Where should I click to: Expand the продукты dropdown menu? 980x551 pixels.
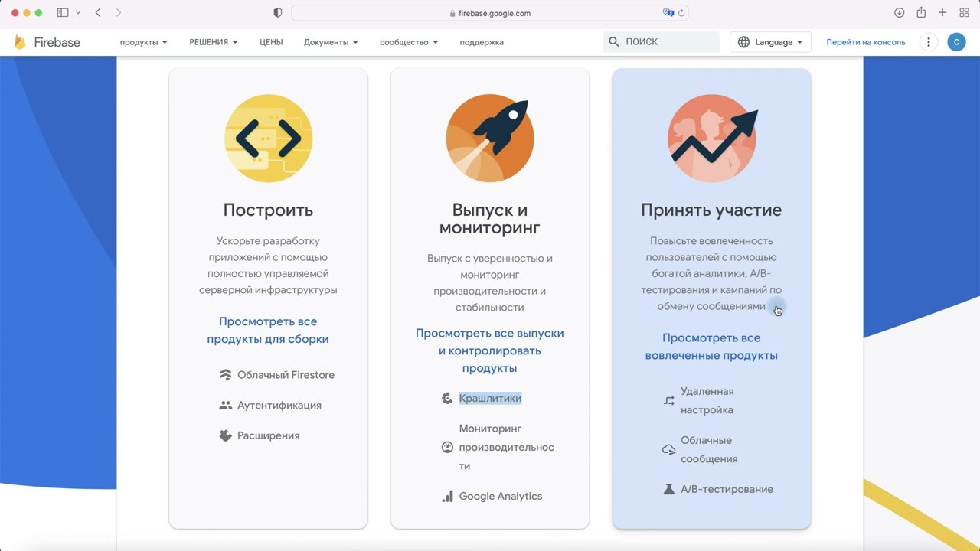coord(144,42)
